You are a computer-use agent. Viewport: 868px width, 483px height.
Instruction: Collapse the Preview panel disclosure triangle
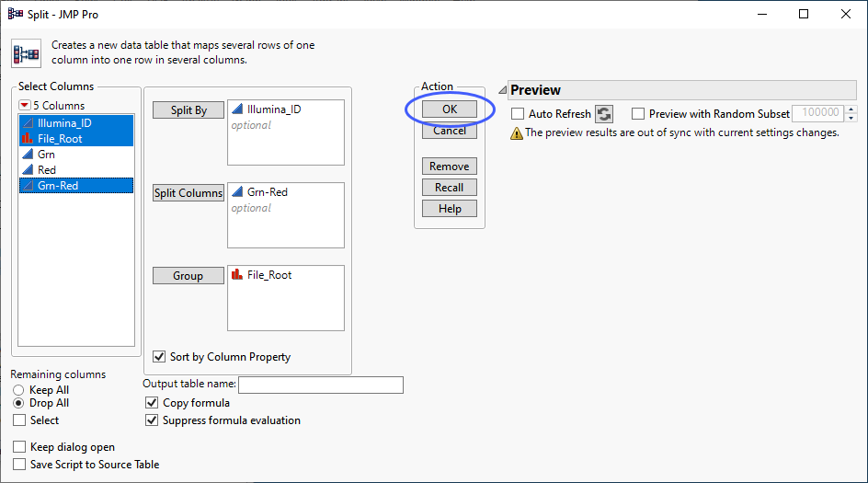502,90
